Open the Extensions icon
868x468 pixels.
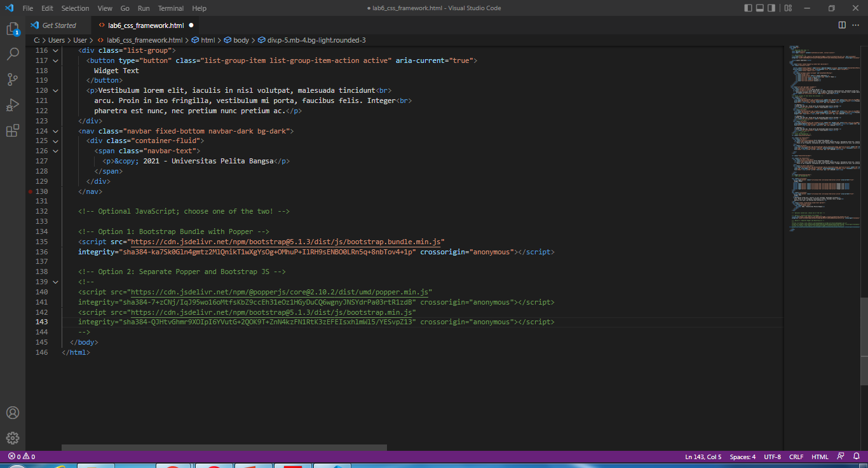(x=13, y=130)
